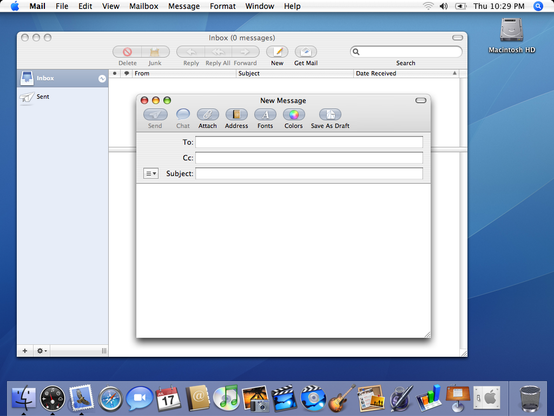Save the message as draft
This screenshot has height=416, width=554.
pyautogui.click(x=330, y=115)
